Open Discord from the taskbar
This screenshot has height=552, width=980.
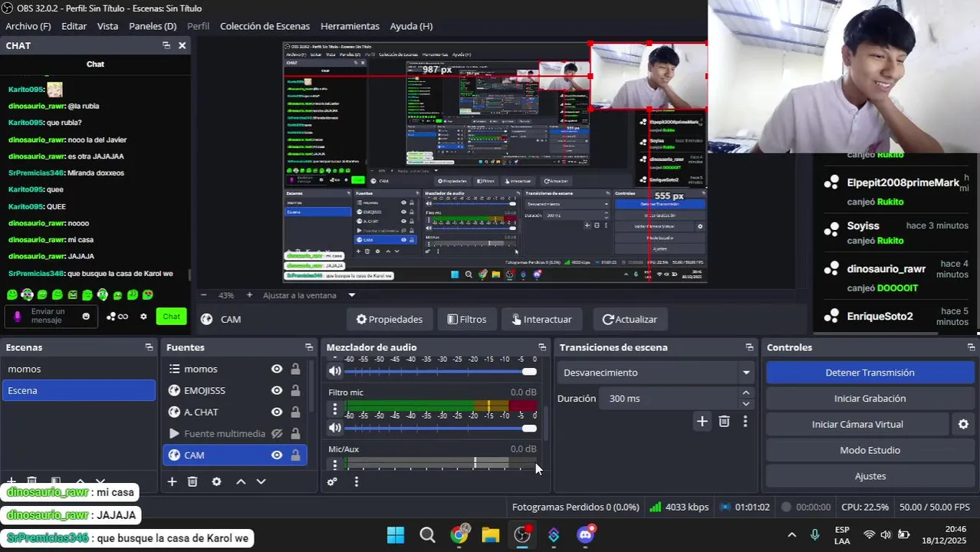tap(586, 534)
